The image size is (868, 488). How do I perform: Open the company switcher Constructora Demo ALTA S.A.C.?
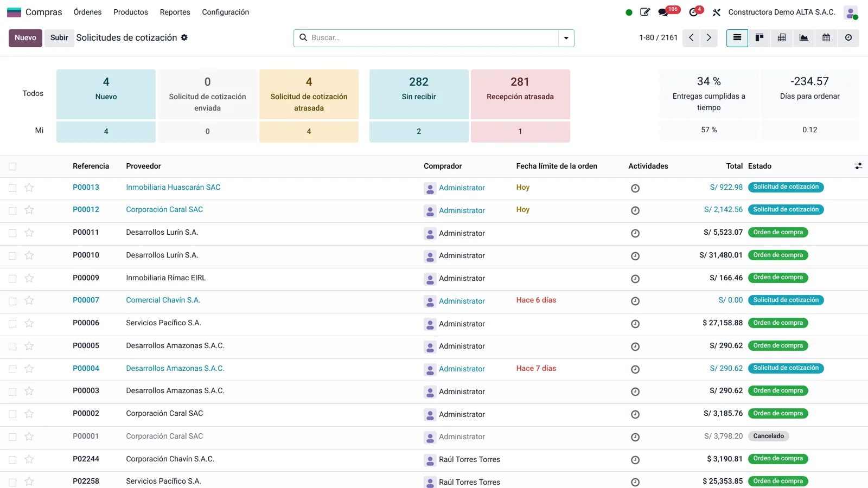tap(781, 12)
